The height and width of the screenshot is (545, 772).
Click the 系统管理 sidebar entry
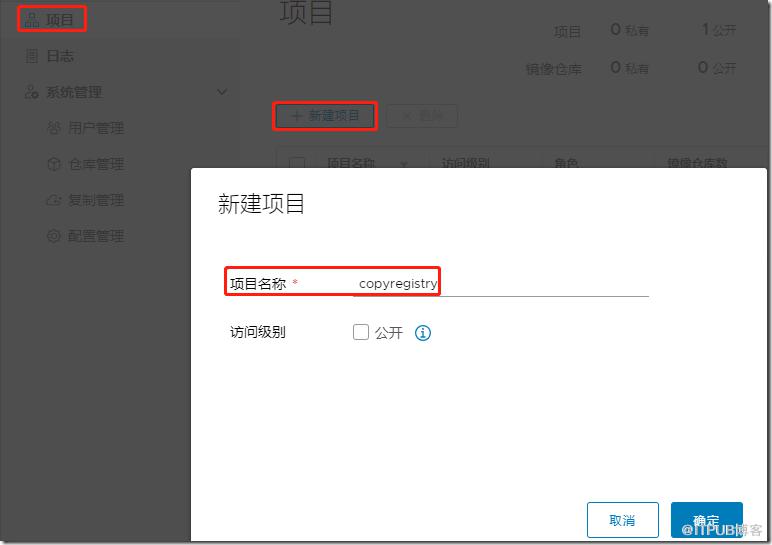click(74, 92)
